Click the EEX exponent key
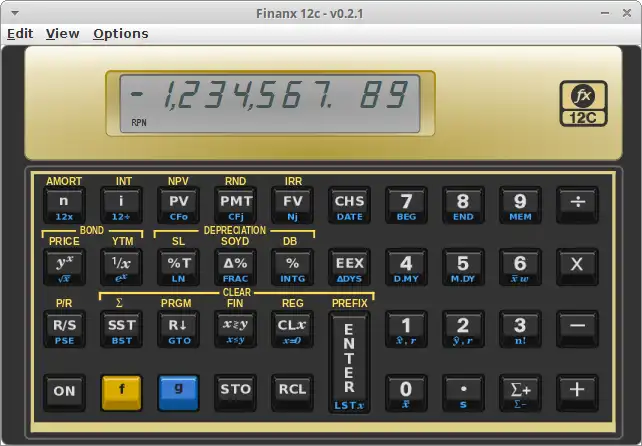This screenshot has height=446, width=642. pos(349,267)
